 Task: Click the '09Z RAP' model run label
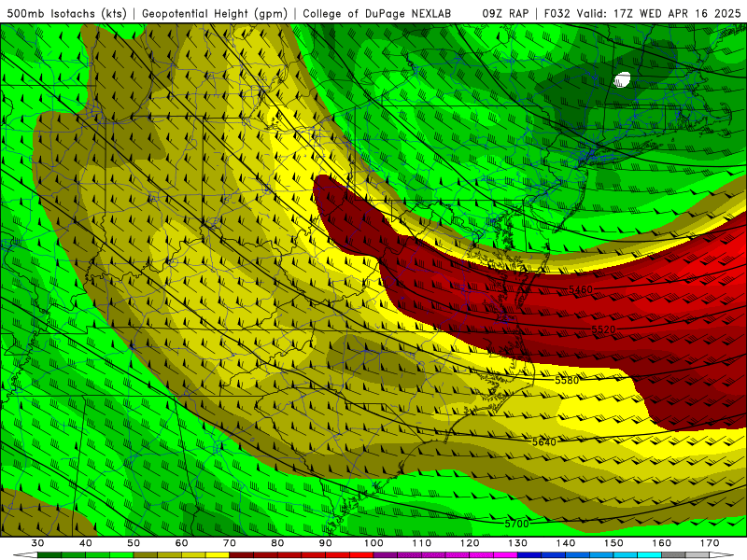505,14
